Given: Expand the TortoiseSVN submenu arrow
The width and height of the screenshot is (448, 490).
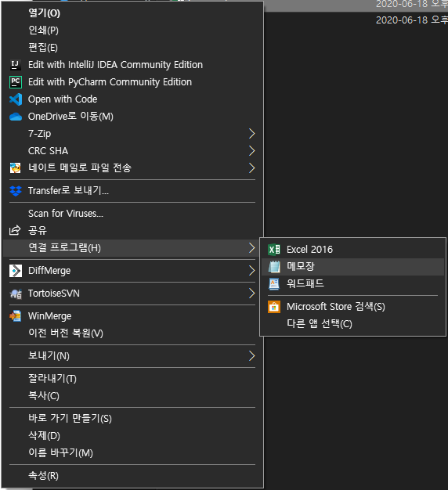Looking at the screenshot, I should pos(251,294).
